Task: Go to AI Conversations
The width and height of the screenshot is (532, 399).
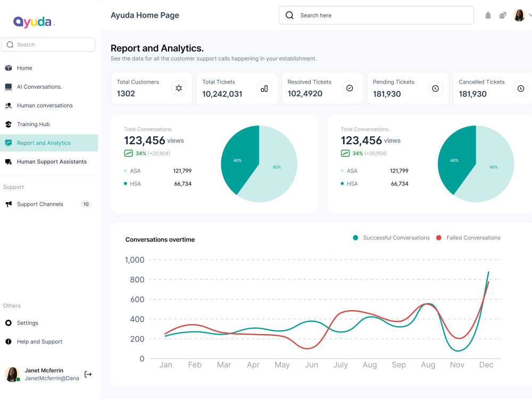Action: point(49,87)
